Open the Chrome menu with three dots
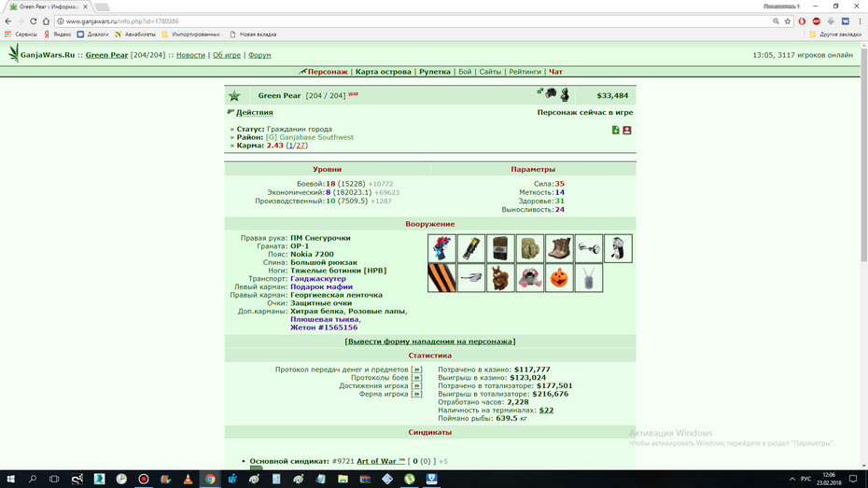 tap(860, 21)
